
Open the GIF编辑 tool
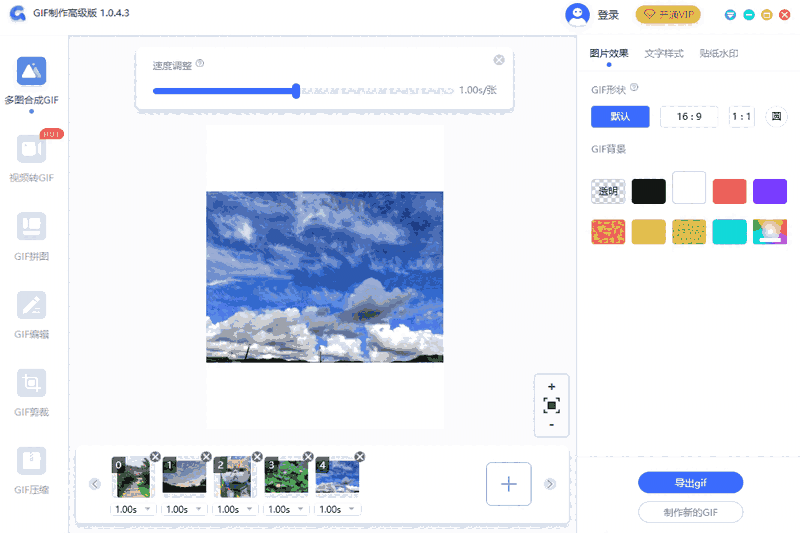pyautogui.click(x=31, y=314)
